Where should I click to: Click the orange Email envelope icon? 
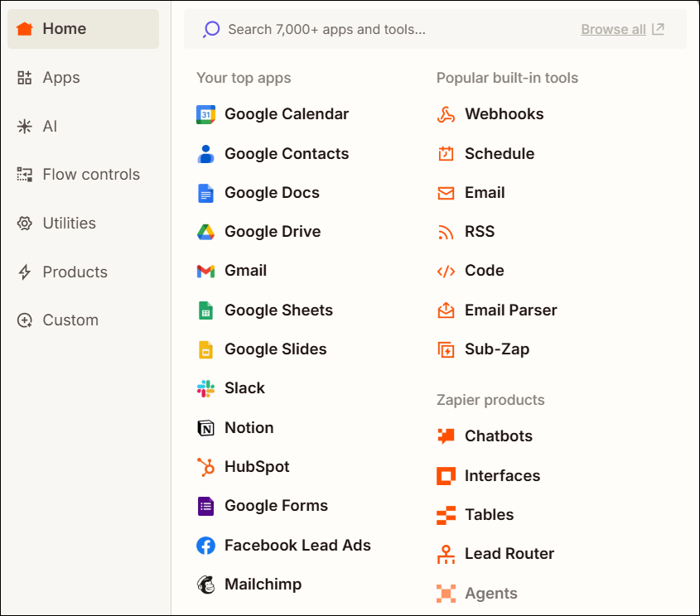click(446, 193)
